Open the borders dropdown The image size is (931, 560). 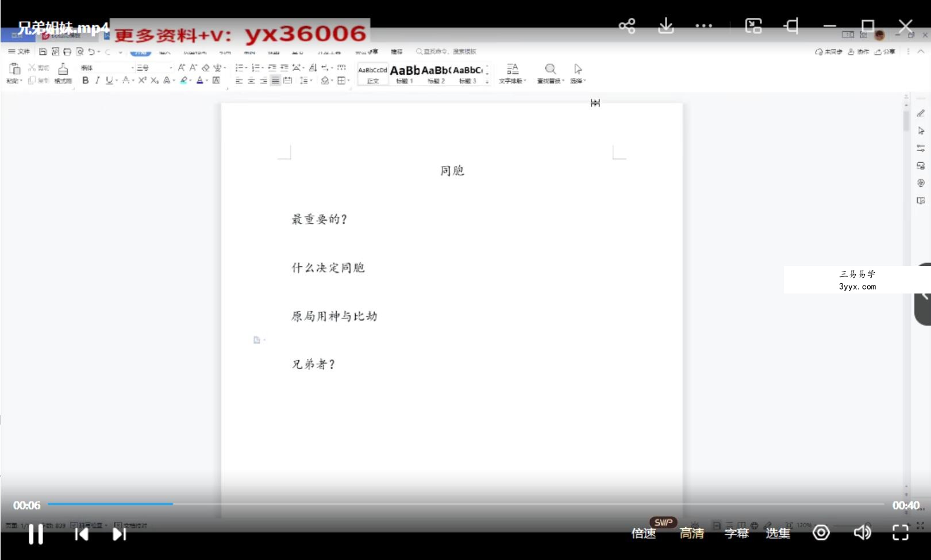[343, 80]
